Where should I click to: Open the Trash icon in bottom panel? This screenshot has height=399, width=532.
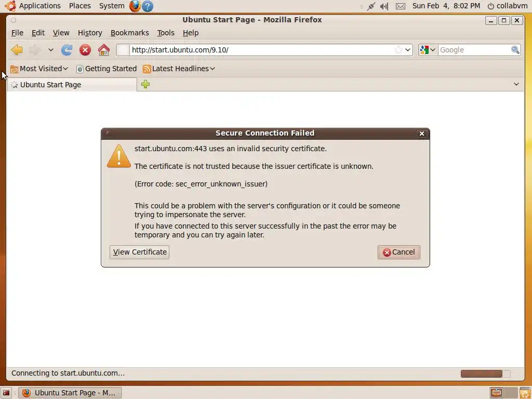pos(525,393)
